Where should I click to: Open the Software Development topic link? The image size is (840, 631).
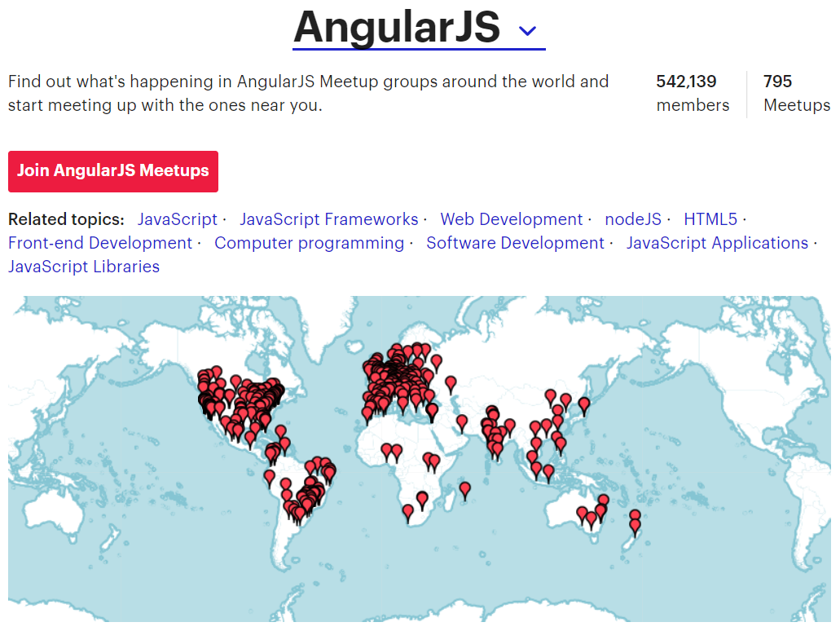pyautogui.click(x=516, y=243)
